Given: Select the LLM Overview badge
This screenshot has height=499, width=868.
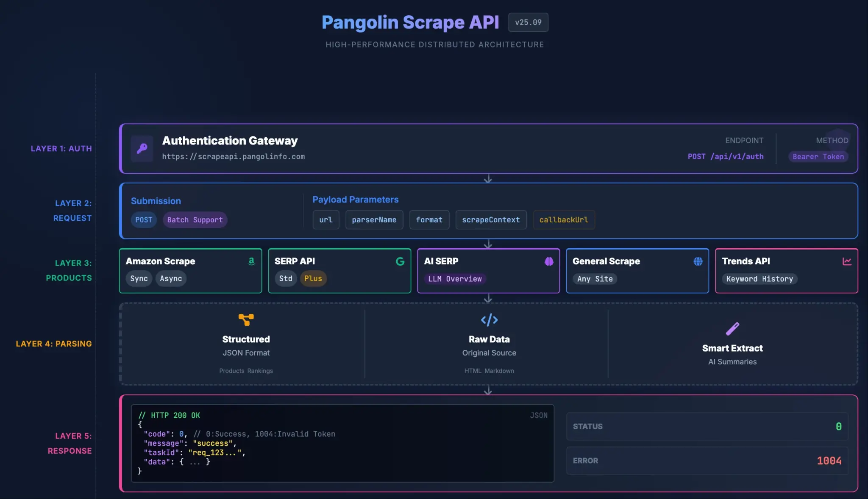Looking at the screenshot, I should 455,279.
